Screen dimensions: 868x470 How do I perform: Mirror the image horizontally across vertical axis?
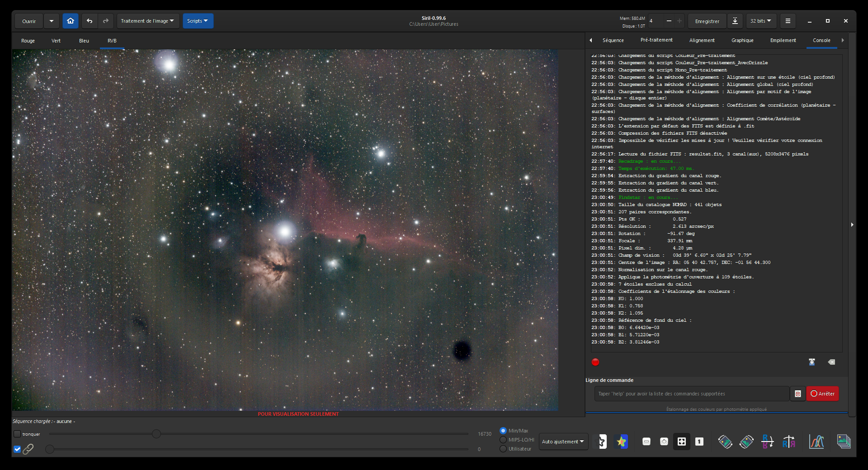789,442
